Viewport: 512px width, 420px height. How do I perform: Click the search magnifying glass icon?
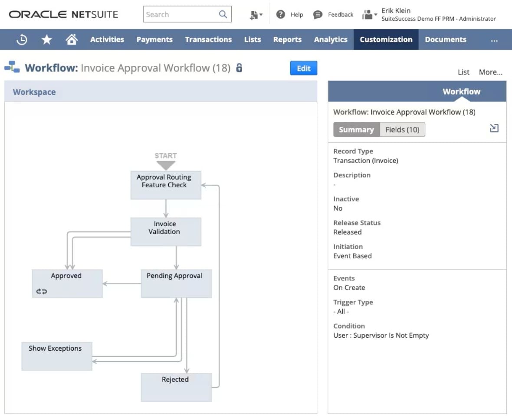[x=223, y=14]
